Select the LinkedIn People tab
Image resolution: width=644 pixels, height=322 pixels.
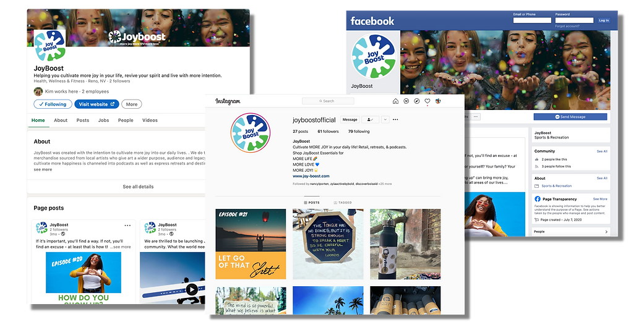click(126, 120)
